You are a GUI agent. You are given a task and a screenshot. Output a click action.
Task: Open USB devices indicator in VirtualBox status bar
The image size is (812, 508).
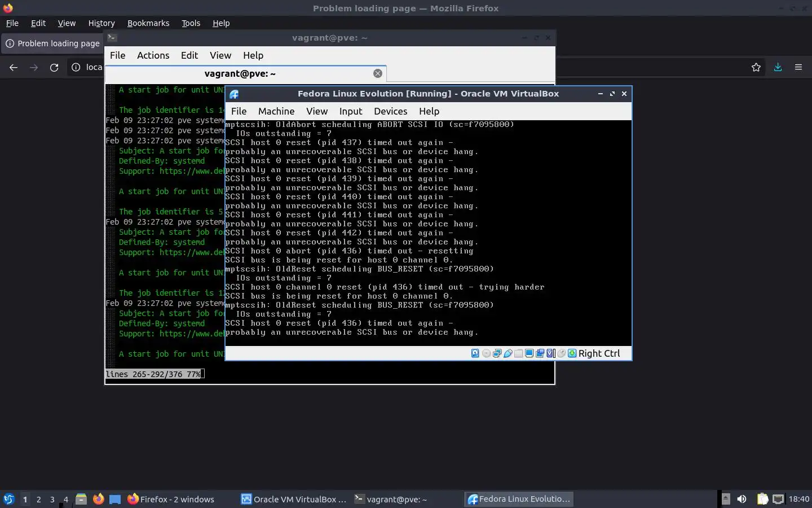pyautogui.click(x=507, y=353)
